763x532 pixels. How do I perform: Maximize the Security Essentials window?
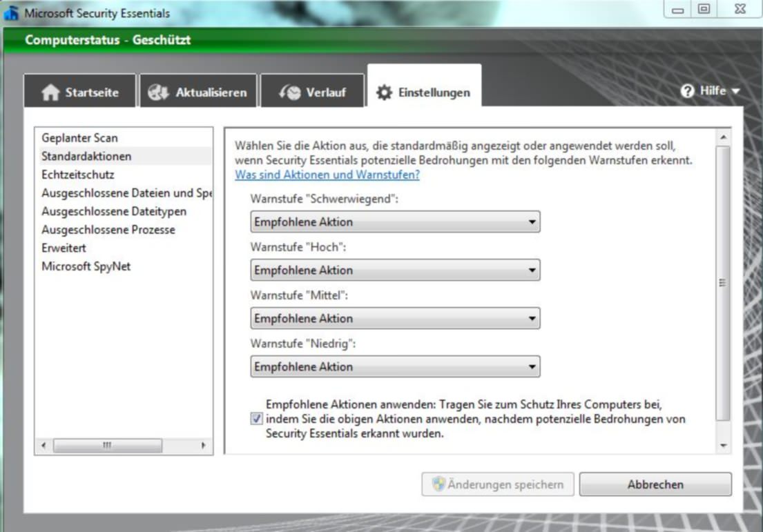(x=704, y=9)
